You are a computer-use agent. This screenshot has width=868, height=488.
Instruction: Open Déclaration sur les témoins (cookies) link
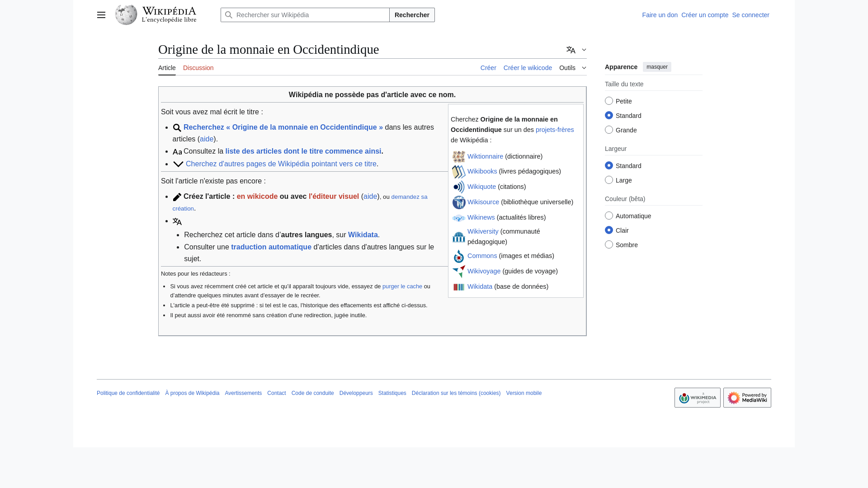tap(456, 393)
